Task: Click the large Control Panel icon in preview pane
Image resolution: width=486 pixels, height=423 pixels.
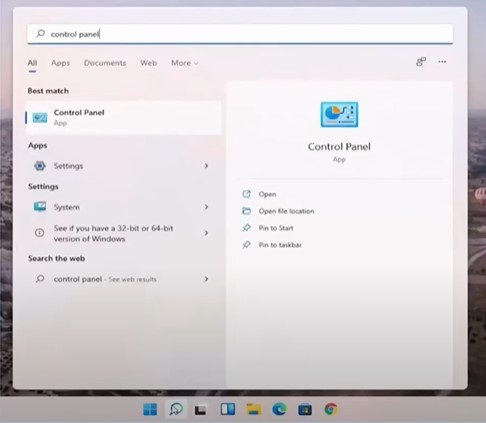Action: point(339,115)
